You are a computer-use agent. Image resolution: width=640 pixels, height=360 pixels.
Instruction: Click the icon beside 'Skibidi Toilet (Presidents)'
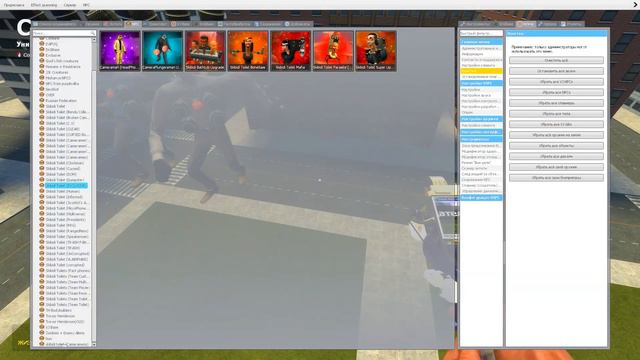(x=42, y=220)
